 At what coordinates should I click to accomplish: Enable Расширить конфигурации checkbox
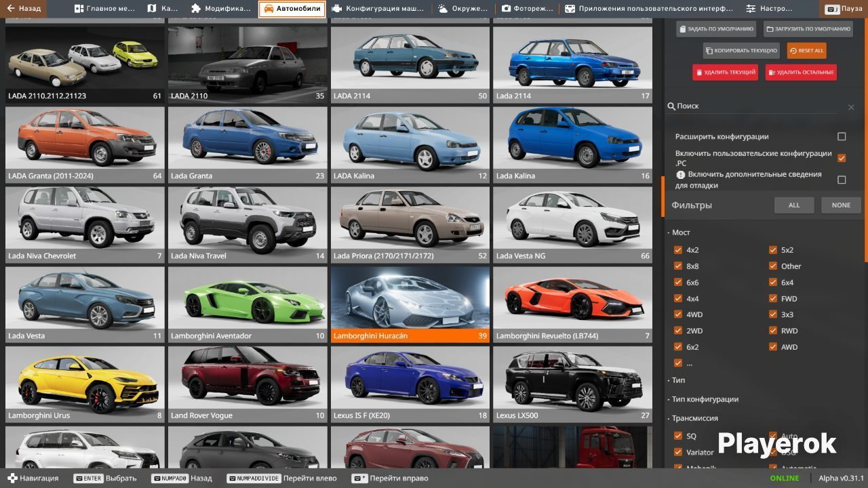coord(842,137)
